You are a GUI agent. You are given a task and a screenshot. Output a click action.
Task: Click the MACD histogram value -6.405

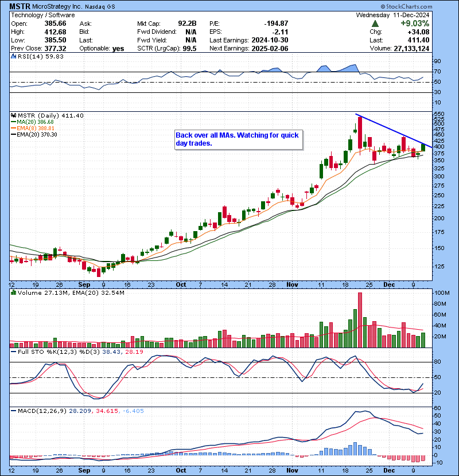coord(133,411)
